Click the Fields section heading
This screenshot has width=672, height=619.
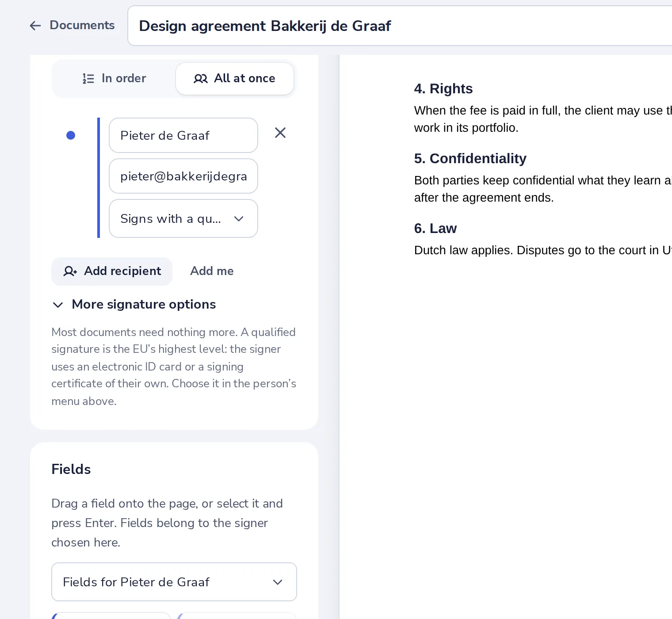click(71, 469)
